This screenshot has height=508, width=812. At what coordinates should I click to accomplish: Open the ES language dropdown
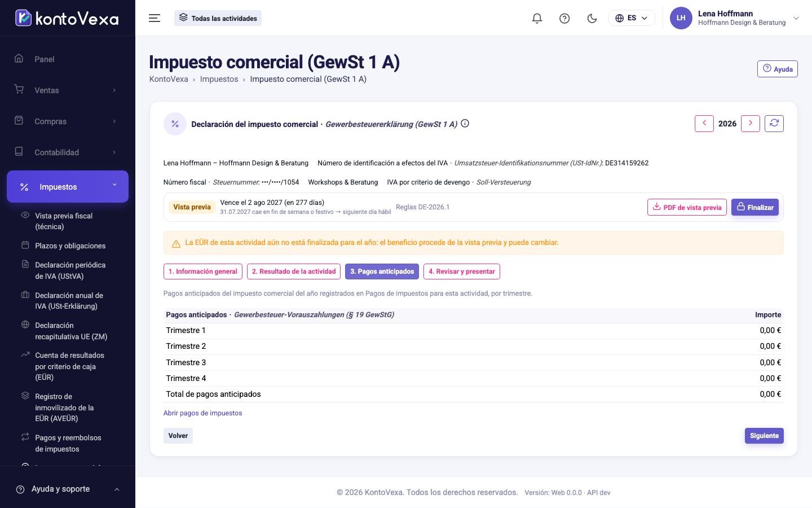(x=632, y=18)
